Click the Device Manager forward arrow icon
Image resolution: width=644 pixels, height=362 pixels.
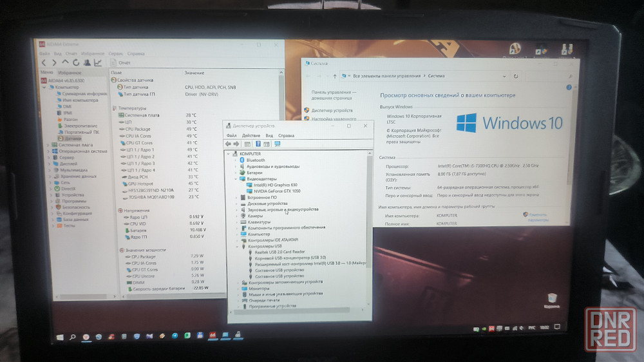[x=236, y=144]
